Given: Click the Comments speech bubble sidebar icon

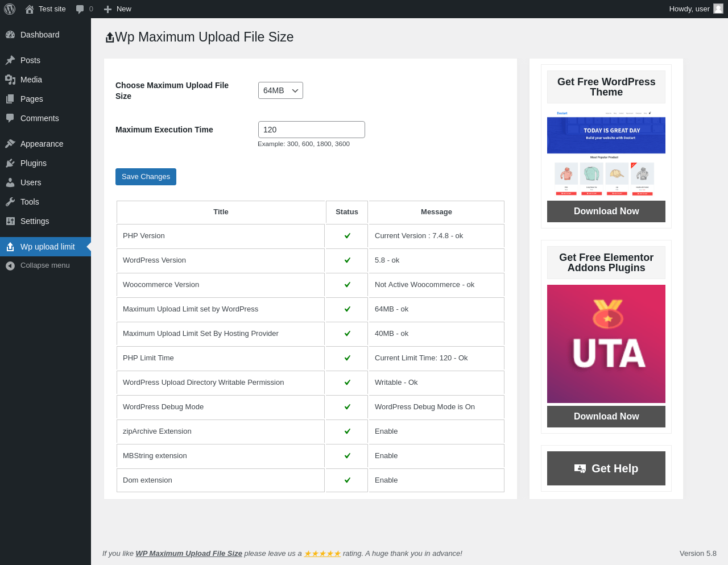Looking at the screenshot, I should 10,118.
